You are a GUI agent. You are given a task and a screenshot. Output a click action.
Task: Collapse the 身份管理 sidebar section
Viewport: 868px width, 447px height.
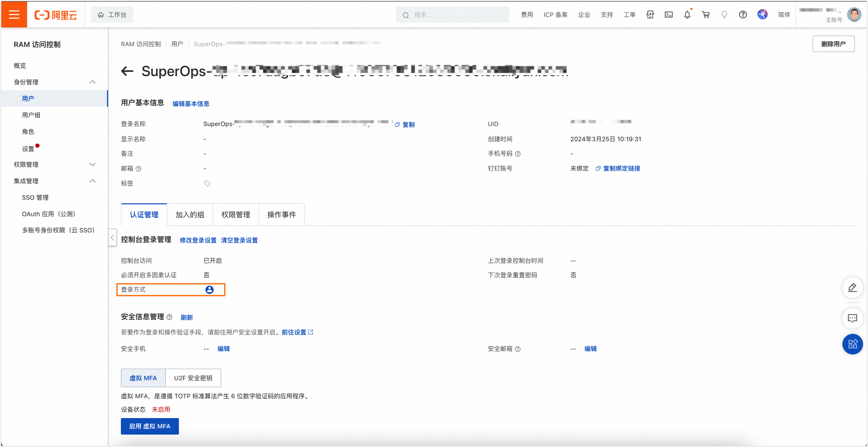click(92, 82)
